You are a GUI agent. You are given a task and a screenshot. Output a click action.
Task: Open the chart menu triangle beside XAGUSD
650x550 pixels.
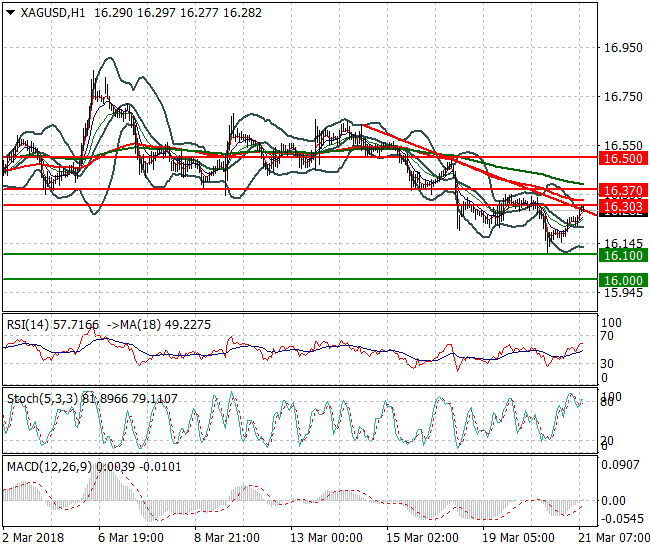[11, 13]
